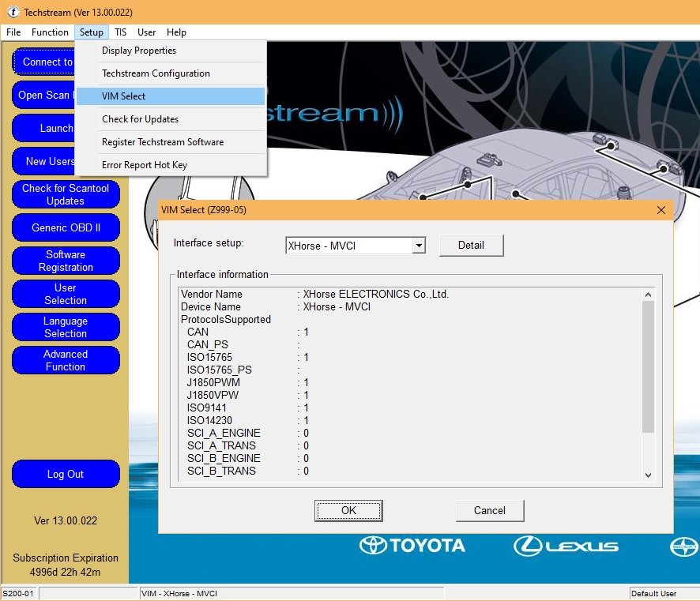Cancel the VIM Select dialog
Image resolution: width=700 pixels, height=601 pixels.
[490, 510]
